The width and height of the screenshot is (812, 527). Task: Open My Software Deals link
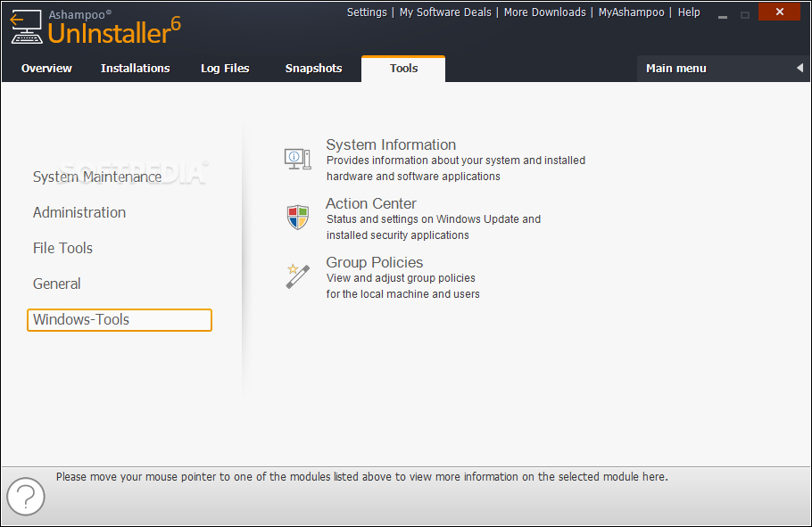(x=445, y=12)
